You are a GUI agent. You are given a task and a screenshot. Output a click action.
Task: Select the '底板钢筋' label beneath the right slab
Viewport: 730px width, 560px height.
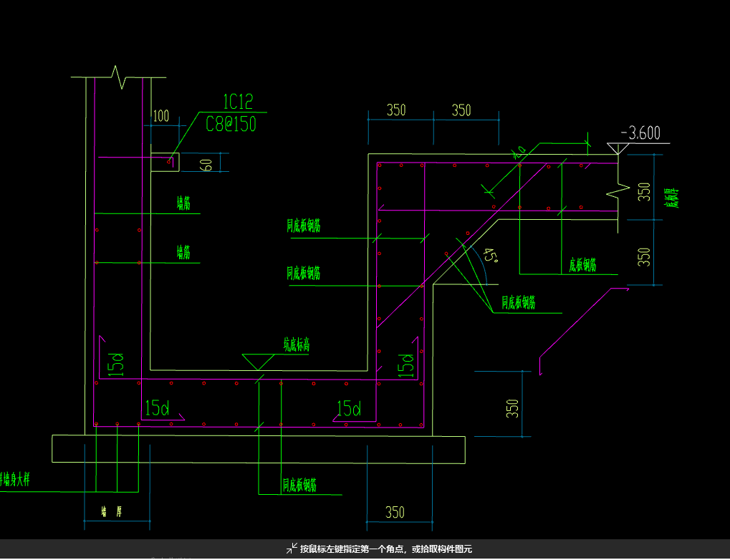[582, 265]
